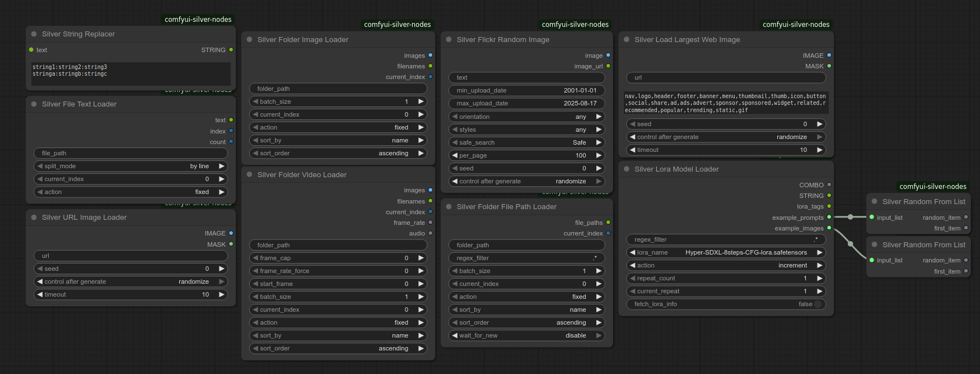Increase timeout on Silver URL Image Loader

click(x=222, y=295)
